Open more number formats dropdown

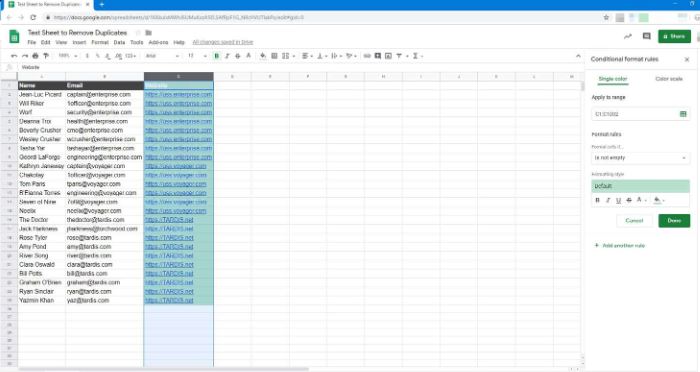tap(130, 56)
